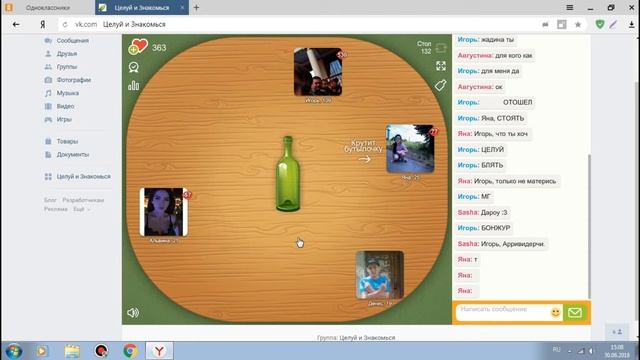Open the left-side girl's player photo
The width and height of the screenshot is (640, 360).
click(x=164, y=212)
